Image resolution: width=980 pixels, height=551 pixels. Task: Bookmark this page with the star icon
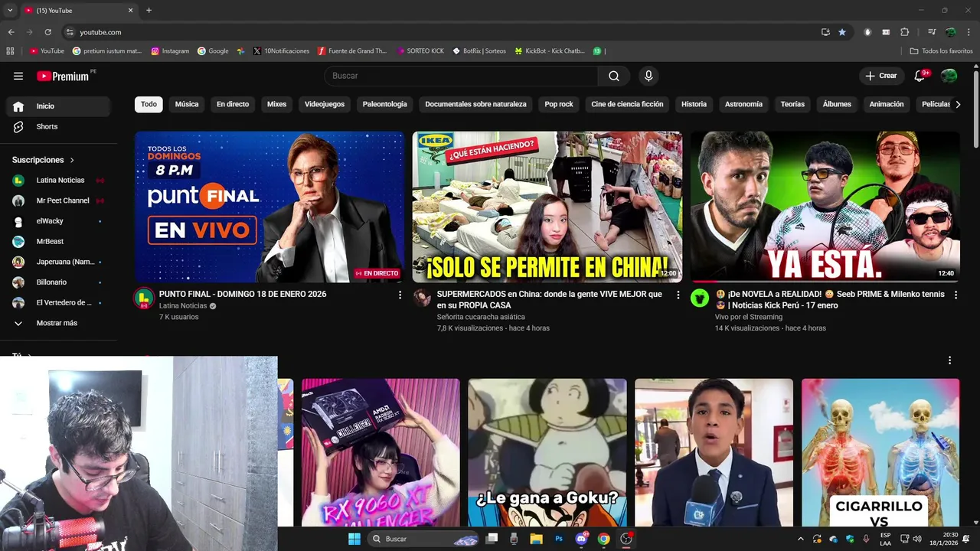842,32
